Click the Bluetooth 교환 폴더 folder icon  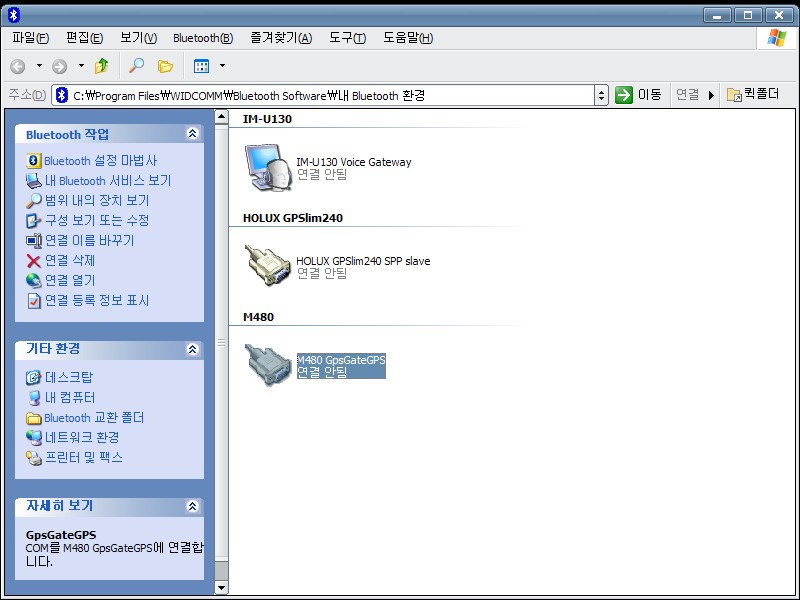point(34,418)
